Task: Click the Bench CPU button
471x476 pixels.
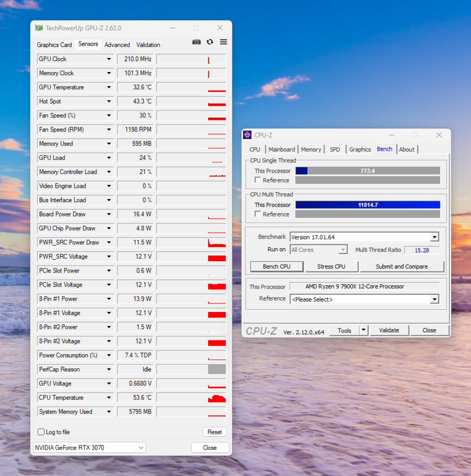Action: (x=277, y=266)
